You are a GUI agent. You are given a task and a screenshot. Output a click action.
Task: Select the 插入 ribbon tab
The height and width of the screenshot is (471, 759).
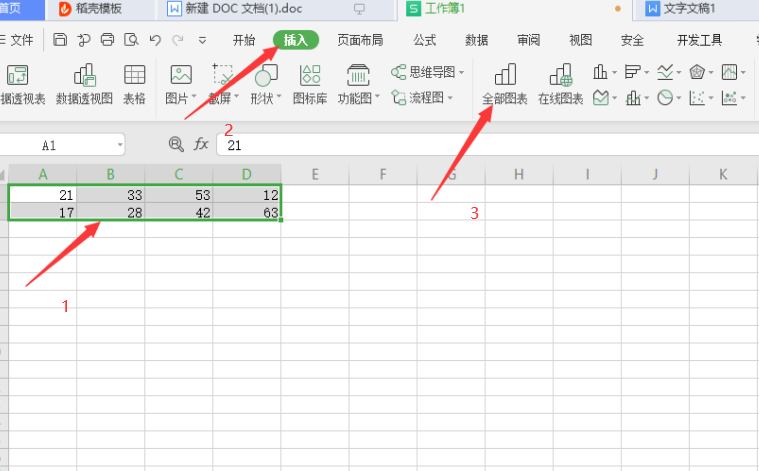(x=296, y=40)
